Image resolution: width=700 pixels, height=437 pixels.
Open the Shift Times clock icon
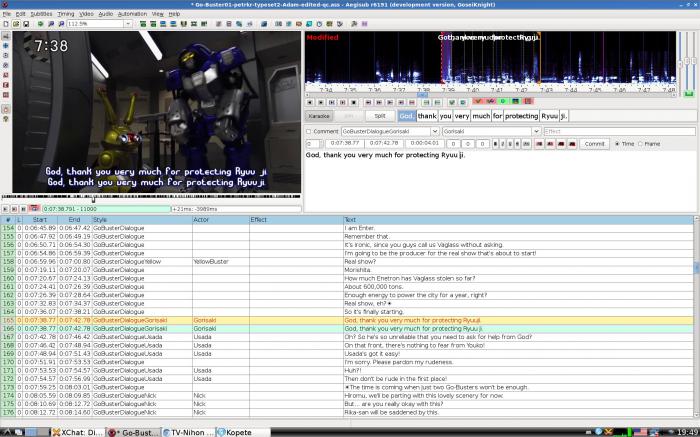coord(319,24)
